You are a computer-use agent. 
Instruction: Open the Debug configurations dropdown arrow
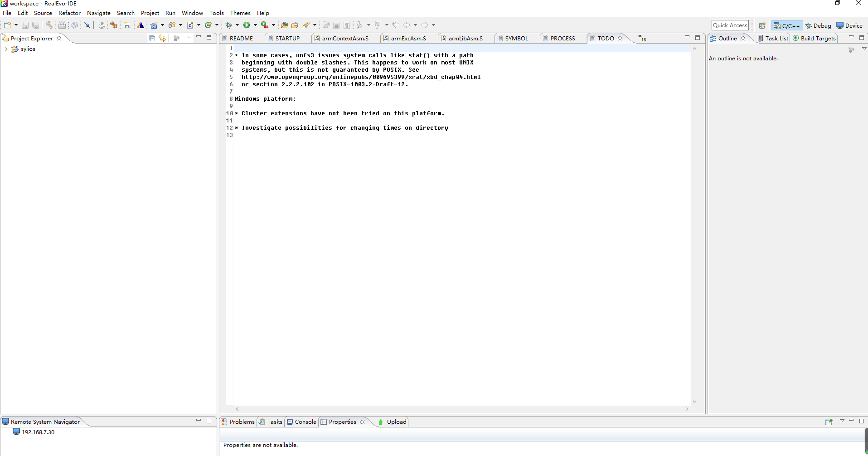coord(237,25)
